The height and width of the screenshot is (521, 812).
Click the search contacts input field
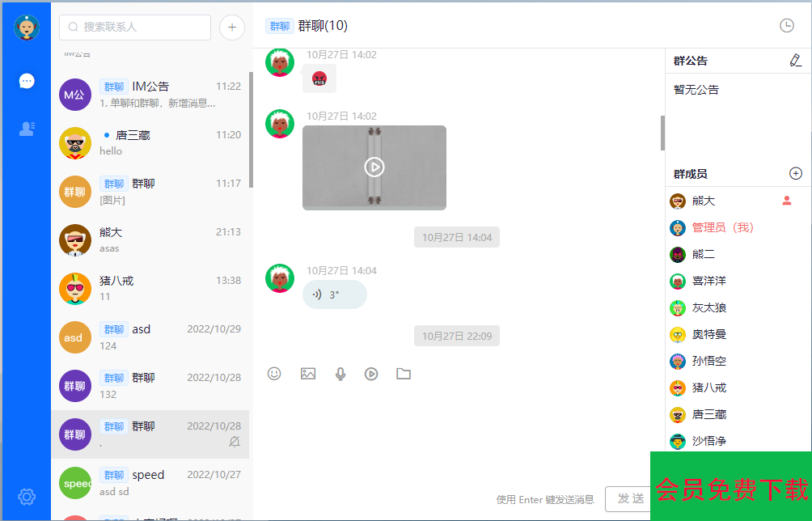click(x=135, y=27)
